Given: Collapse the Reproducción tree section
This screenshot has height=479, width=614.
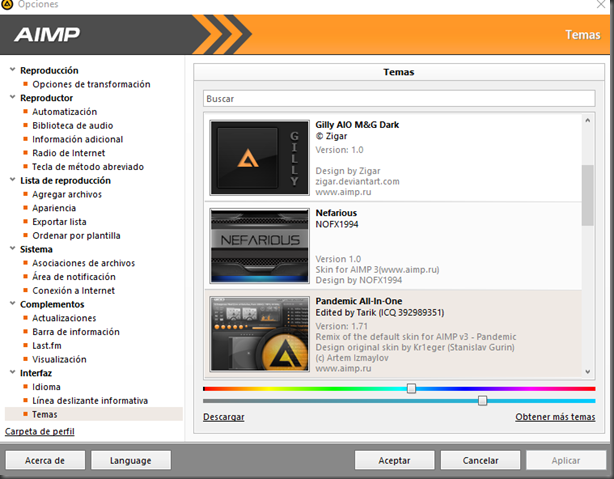Looking at the screenshot, I should [x=13, y=70].
